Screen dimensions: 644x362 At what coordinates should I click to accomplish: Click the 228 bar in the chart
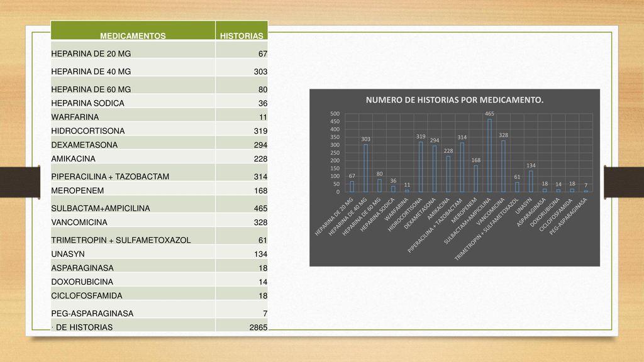[448, 174]
